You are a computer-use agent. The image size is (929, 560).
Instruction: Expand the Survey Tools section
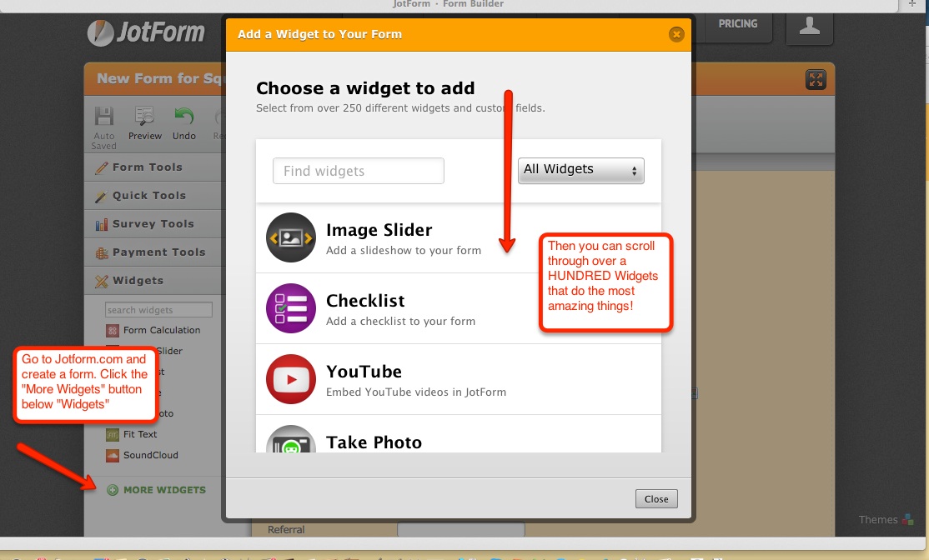[154, 224]
